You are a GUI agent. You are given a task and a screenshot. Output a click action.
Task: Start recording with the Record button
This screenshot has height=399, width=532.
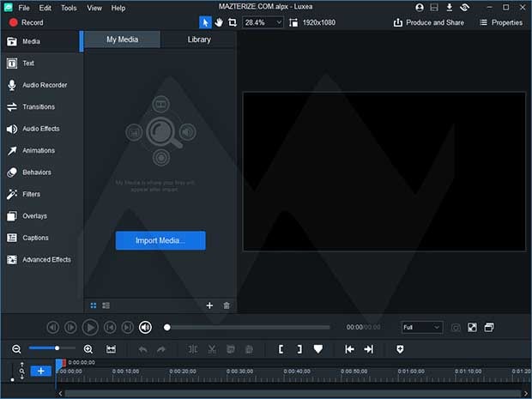click(27, 22)
